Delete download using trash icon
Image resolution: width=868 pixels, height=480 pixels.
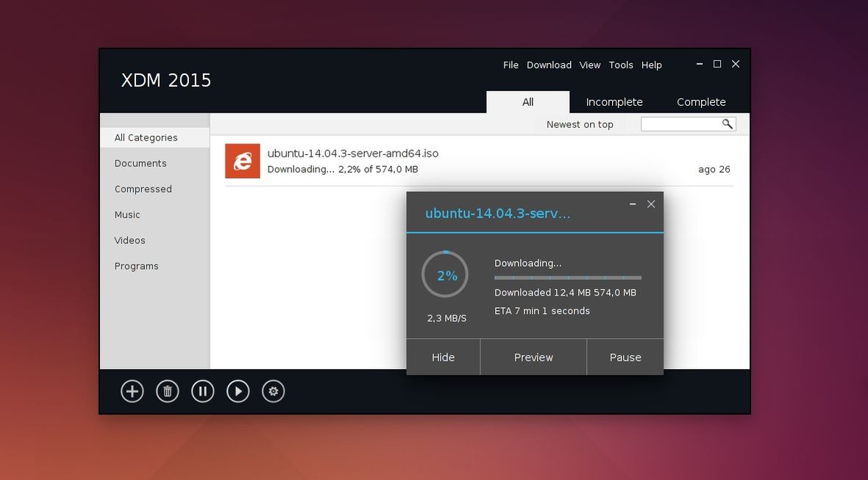(167, 392)
